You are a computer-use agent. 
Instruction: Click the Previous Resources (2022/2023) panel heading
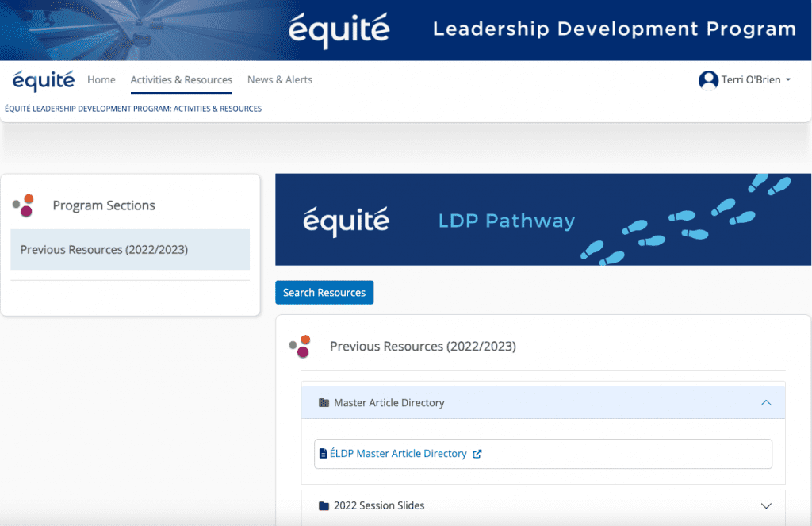(x=423, y=346)
